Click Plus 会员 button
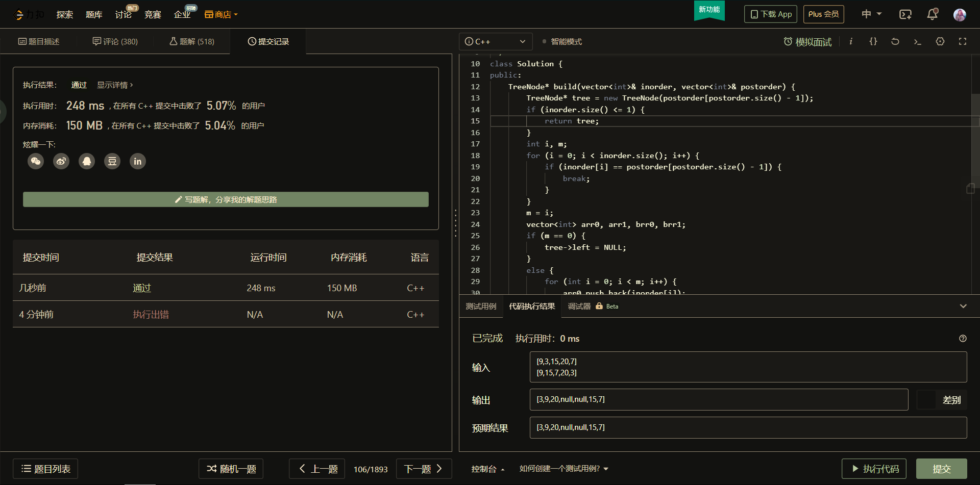Image resolution: width=980 pixels, height=485 pixels. 824,14
